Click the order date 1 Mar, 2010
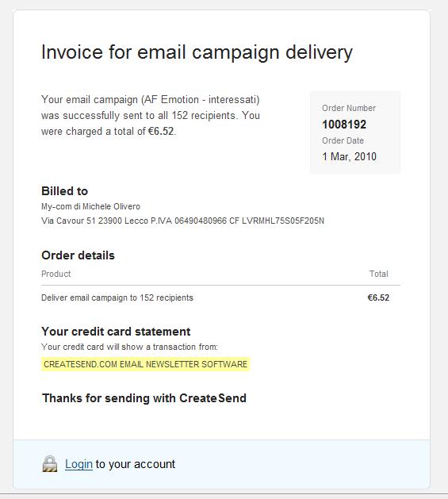 [349, 156]
